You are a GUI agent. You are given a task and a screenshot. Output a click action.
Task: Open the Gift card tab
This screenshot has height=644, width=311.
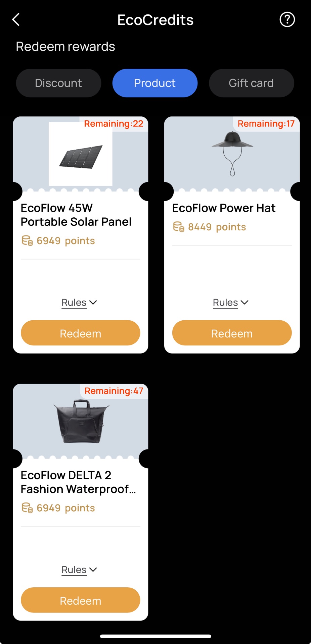point(251,83)
